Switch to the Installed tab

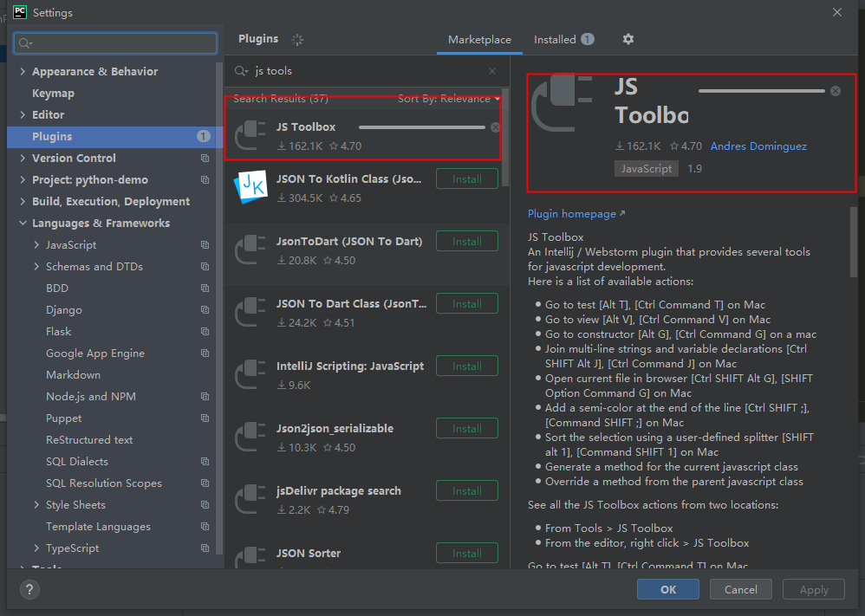563,40
